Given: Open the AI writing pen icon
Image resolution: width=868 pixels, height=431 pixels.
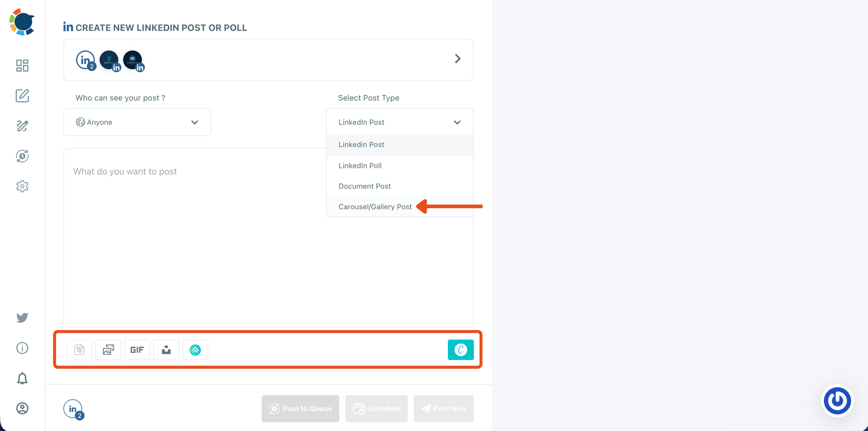Looking at the screenshot, I should tap(22, 126).
